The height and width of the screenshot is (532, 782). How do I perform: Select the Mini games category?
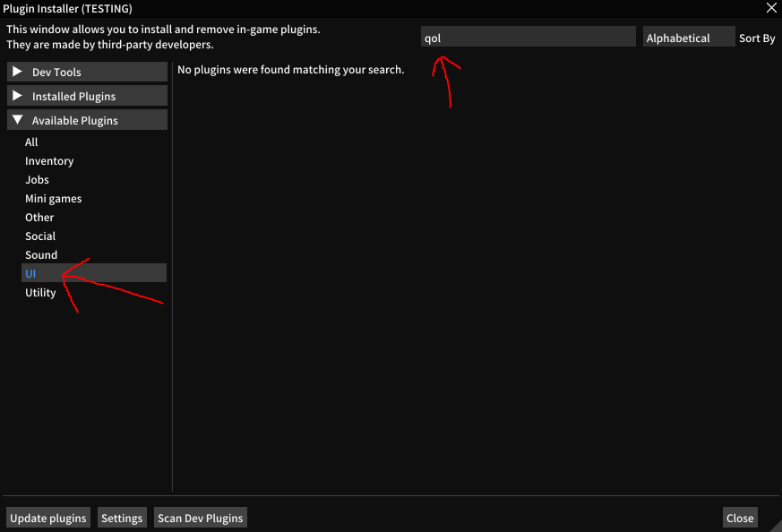[55, 198]
